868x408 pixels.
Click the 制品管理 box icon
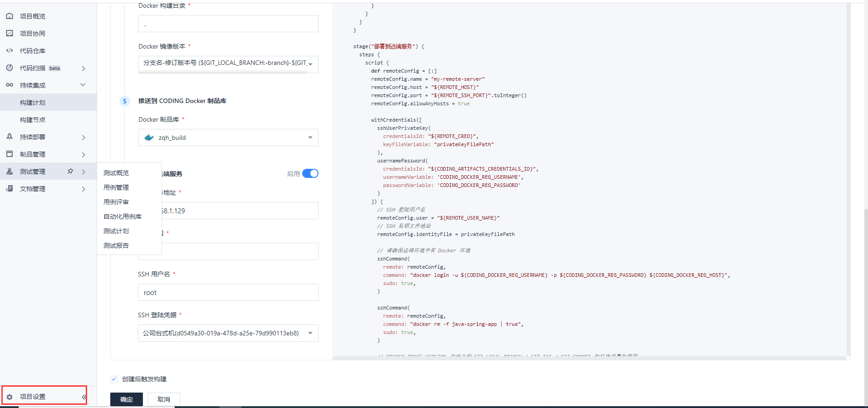10,154
